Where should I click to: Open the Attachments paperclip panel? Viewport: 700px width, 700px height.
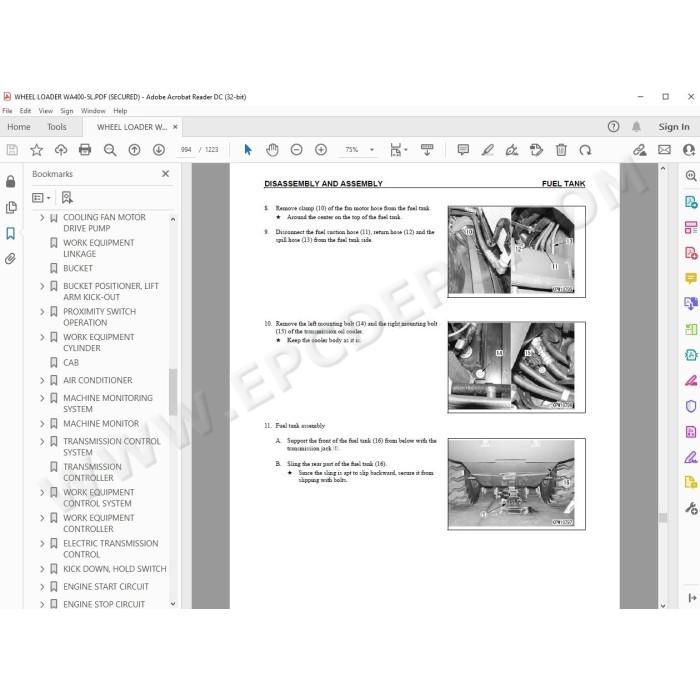[11, 258]
